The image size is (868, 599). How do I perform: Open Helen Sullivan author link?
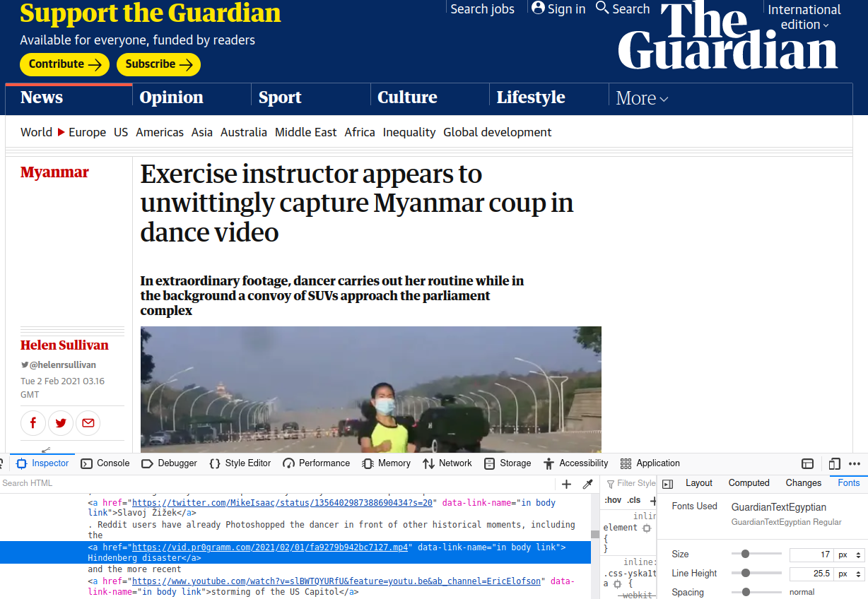point(64,345)
